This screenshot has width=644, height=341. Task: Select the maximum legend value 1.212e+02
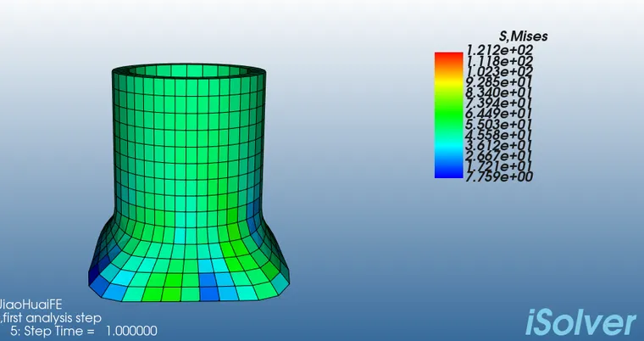pos(491,53)
